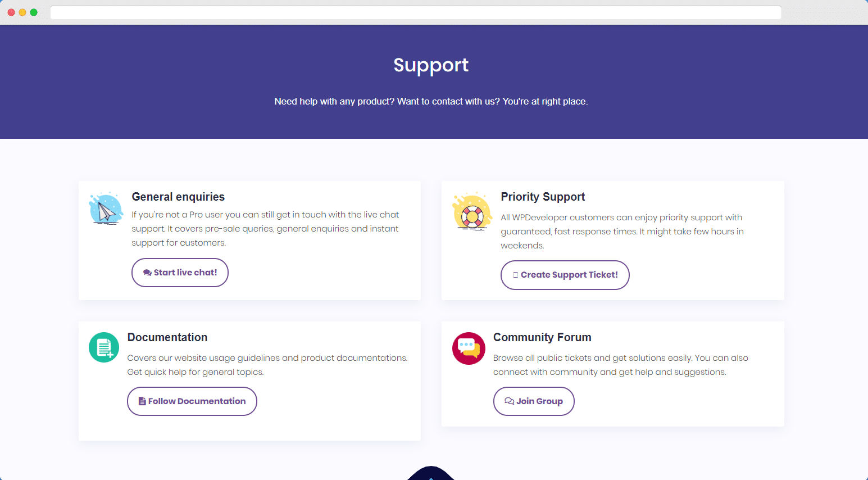Focus the browser address bar
Screen dimensions: 868x480
pos(416,12)
